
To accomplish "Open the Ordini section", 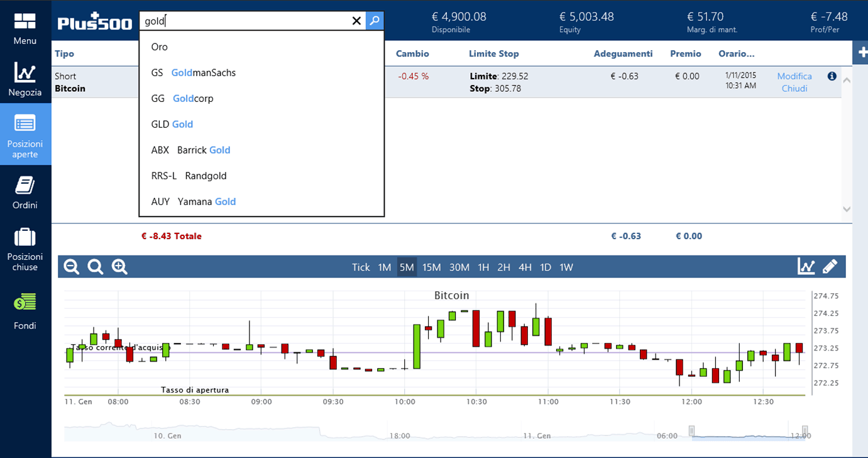I will click(x=25, y=192).
